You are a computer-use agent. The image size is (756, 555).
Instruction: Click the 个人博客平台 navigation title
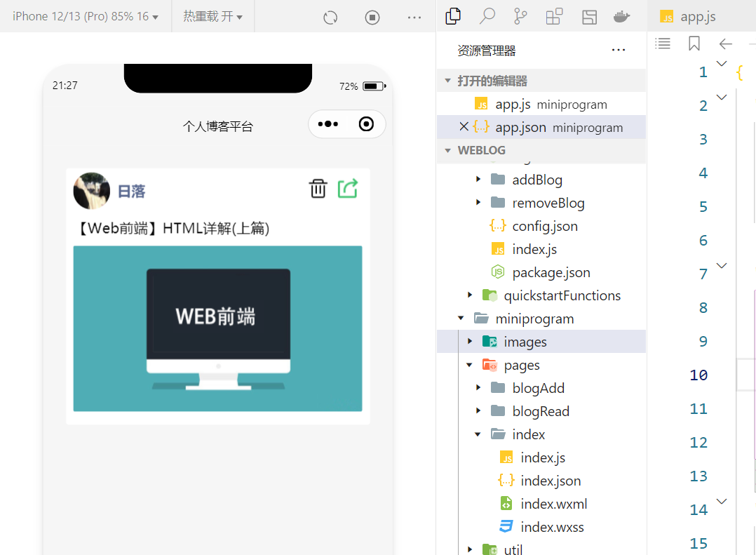pos(218,126)
